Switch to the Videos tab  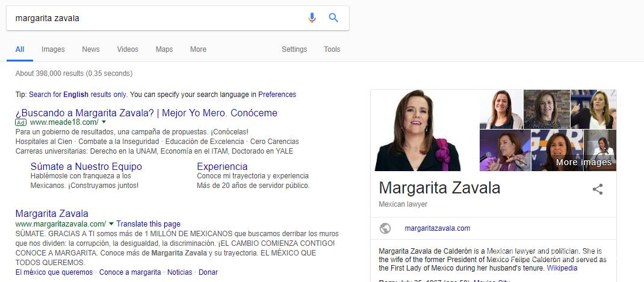(128, 49)
